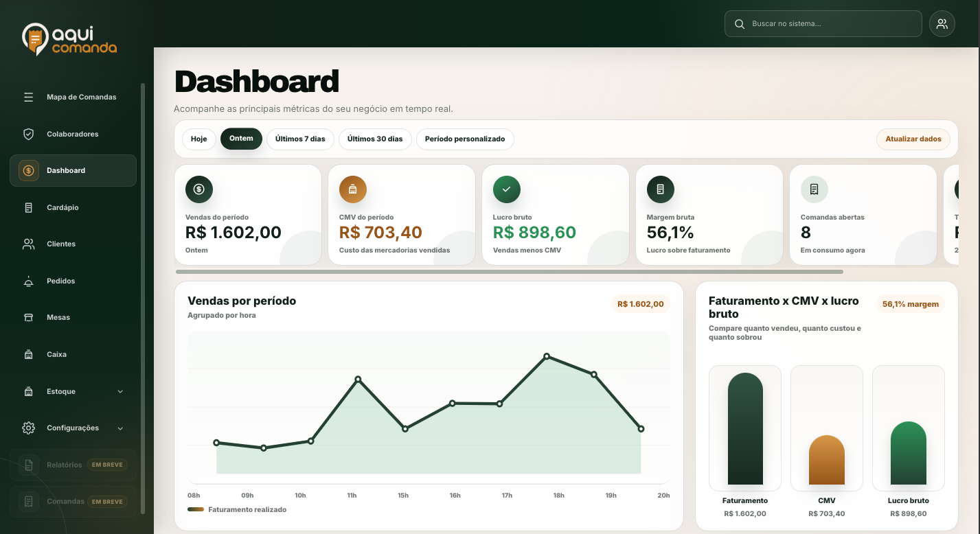Click the CMV do período orange icon
The width and height of the screenshot is (980, 534).
353,189
